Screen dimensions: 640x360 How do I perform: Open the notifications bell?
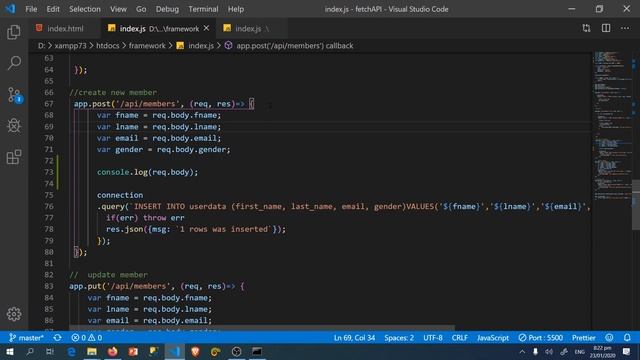[x=627, y=338]
